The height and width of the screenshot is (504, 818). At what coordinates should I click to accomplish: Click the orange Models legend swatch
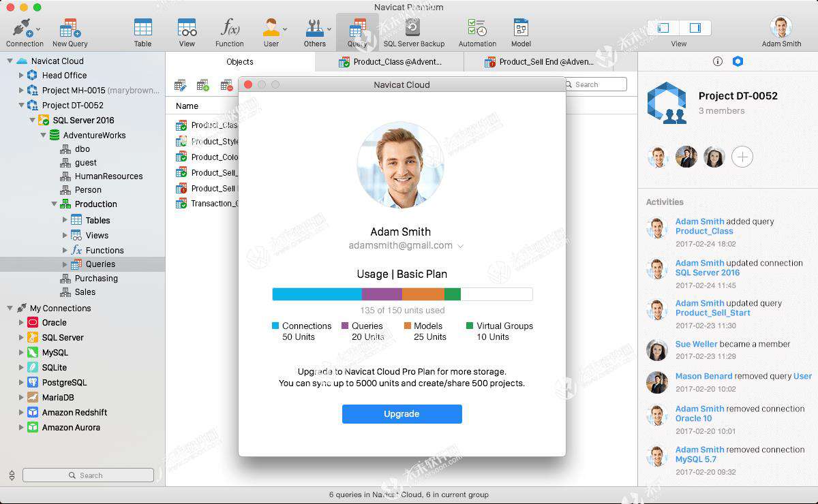pos(407,326)
